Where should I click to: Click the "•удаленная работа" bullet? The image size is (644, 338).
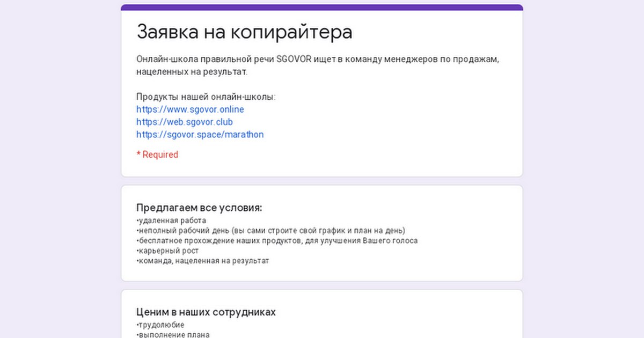pos(171,221)
